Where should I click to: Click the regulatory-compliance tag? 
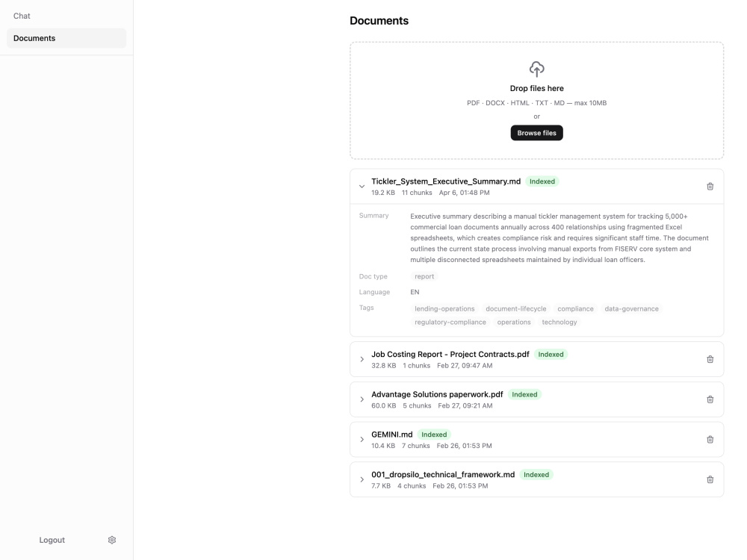click(x=450, y=322)
